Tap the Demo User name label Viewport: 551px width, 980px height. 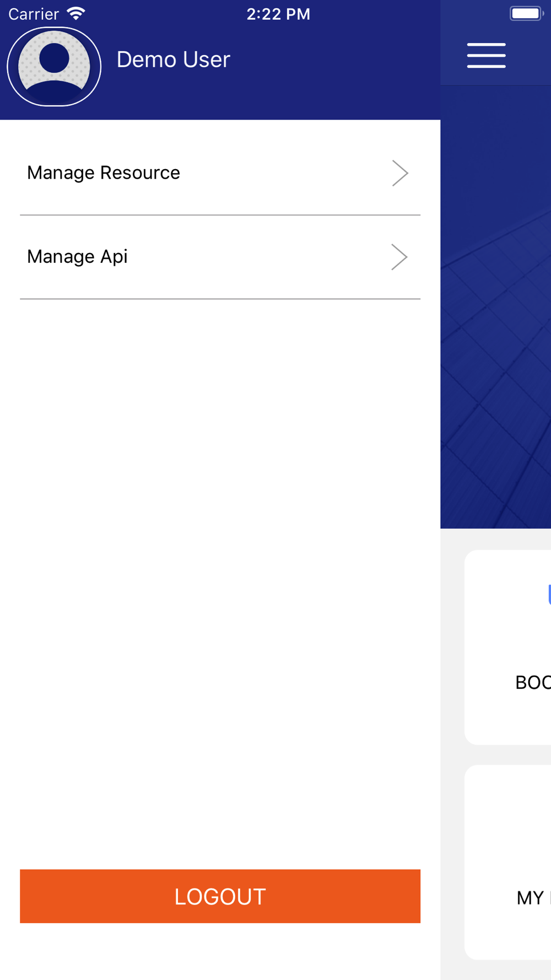[173, 60]
